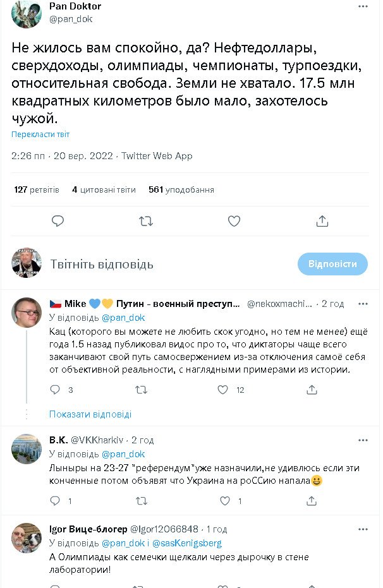The height and width of the screenshot is (588, 383).
Task: Like B.K.'s reply about the referendum
Action: click(224, 501)
